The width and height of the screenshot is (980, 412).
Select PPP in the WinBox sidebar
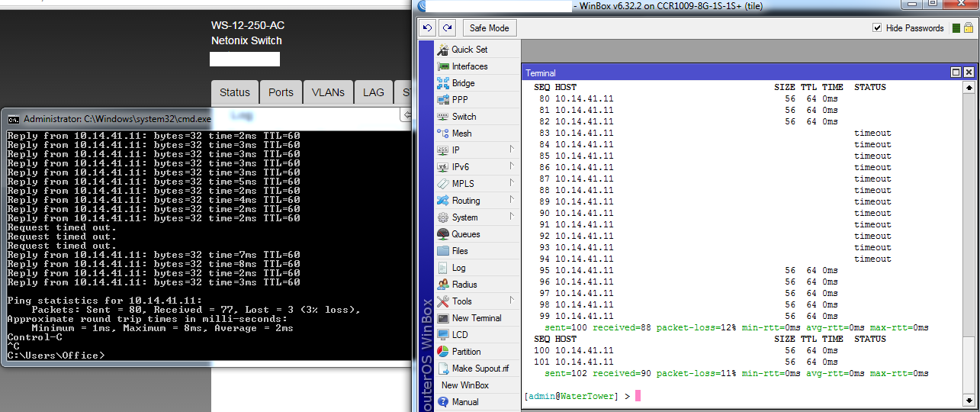pyautogui.click(x=460, y=100)
